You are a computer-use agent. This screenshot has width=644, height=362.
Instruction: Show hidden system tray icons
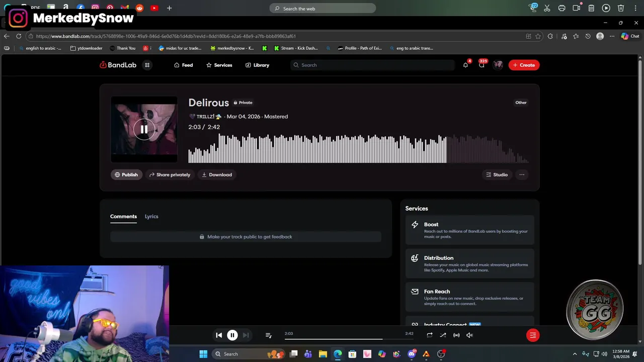point(575,354)
